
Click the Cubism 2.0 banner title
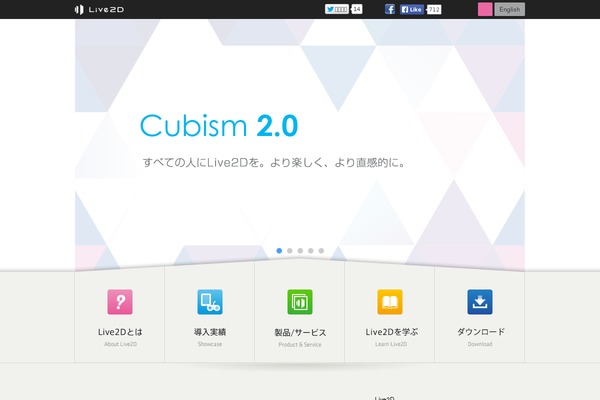(x=219, y=126)
